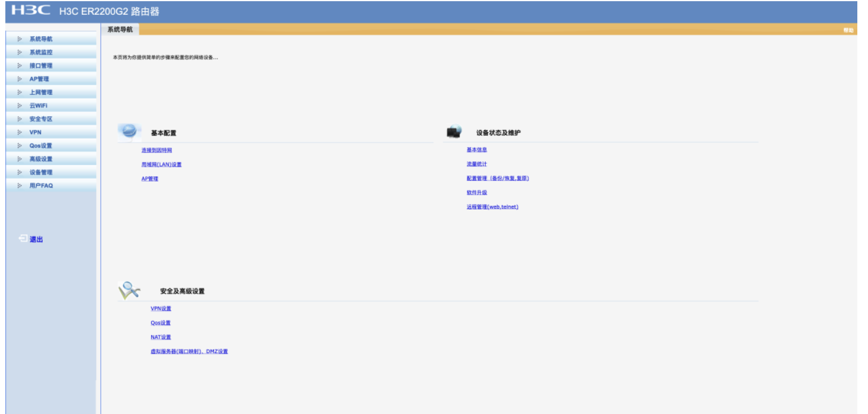Click the H3C logo in the header
Screen dimensions: 868x414
tap(31, 11)
